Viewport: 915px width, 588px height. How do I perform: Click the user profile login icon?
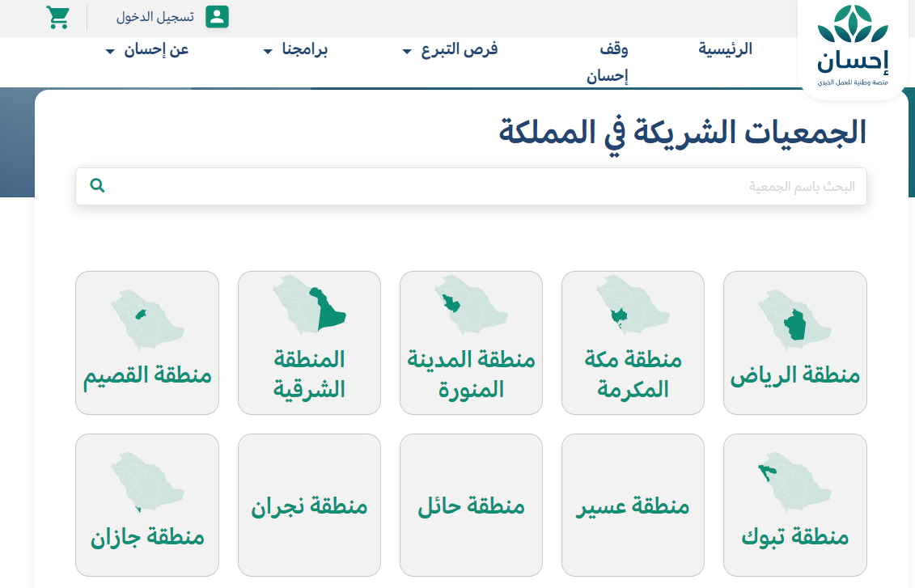[x=217, y=17]
